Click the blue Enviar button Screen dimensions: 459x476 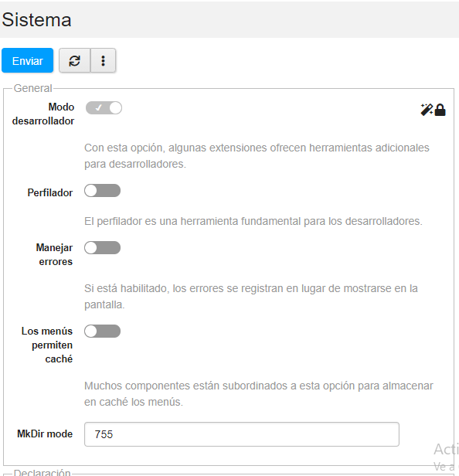27,60
